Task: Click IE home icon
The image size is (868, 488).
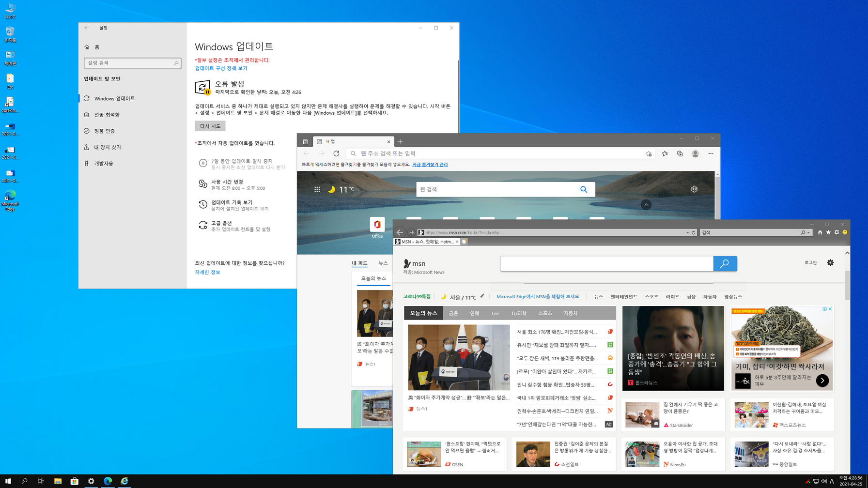Action: click(820, 232)
